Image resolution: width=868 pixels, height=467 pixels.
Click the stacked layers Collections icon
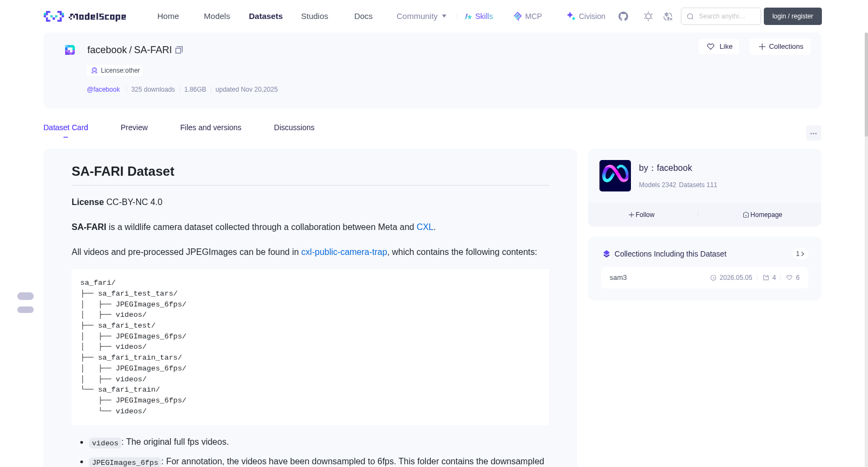[607, 254]
